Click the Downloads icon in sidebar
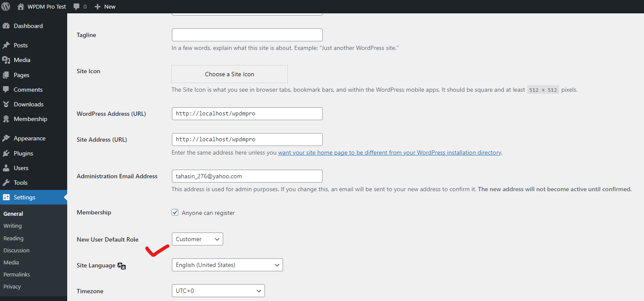The height and width of the screenshot is (301, 644). point(6,104)
